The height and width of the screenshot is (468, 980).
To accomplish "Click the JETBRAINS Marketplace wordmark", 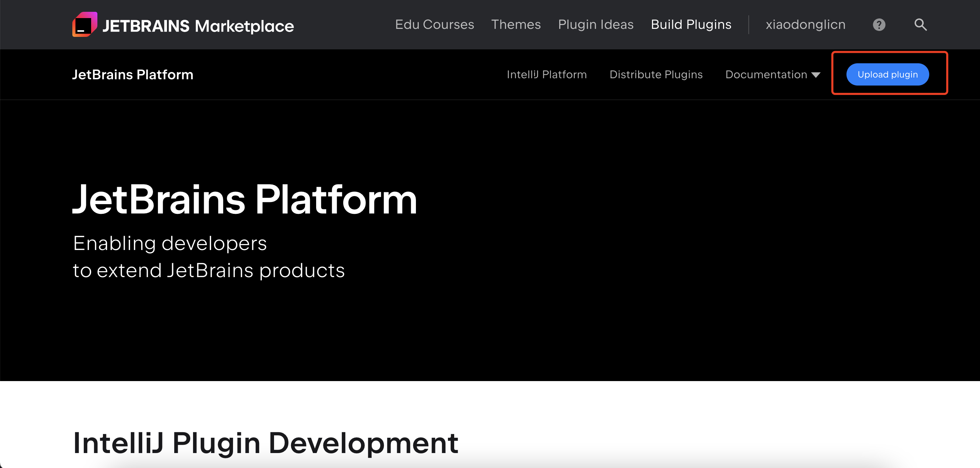I will pyautogui.click(x=198, y=26).
